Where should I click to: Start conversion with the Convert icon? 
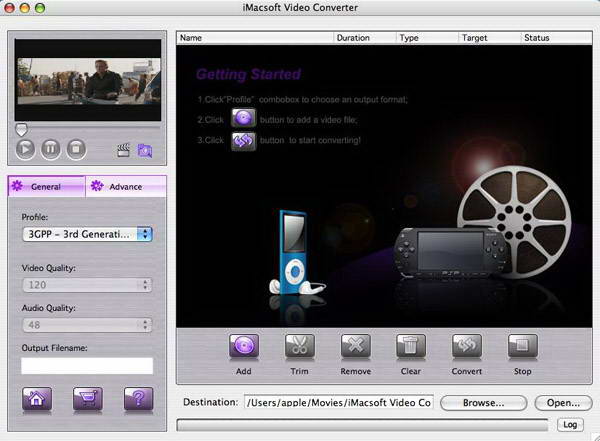467,346
